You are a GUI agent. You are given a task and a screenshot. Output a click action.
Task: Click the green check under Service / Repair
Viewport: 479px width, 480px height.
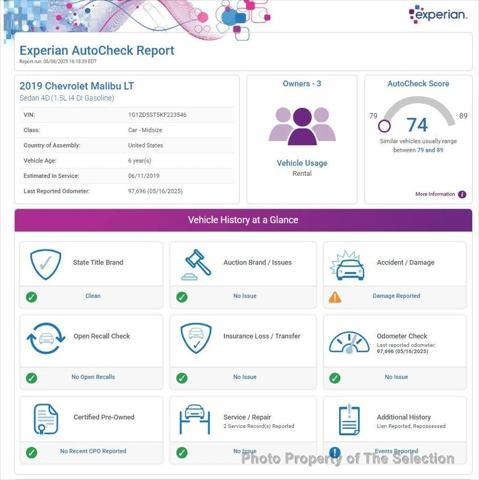(x=182, y=452)
